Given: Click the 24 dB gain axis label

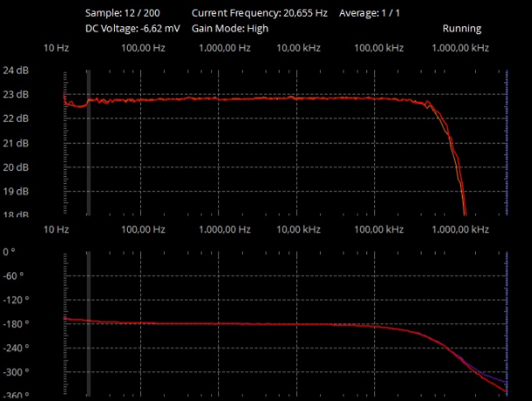Looking at the screenshot, I should [16, 69].
